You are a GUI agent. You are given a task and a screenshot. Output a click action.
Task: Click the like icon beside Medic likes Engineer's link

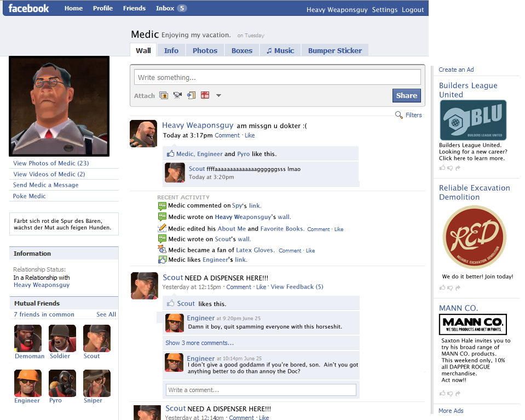click(162, 260)
